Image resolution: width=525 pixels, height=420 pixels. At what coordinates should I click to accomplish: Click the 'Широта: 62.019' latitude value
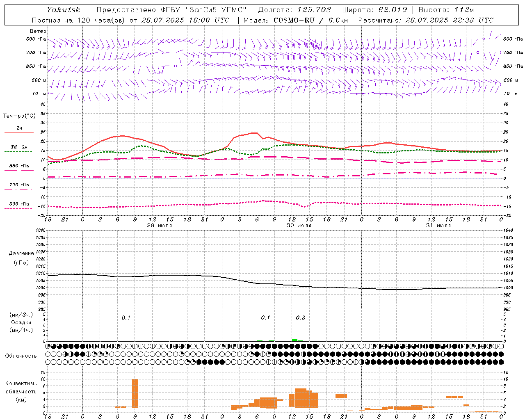click(x=374, y=10)
